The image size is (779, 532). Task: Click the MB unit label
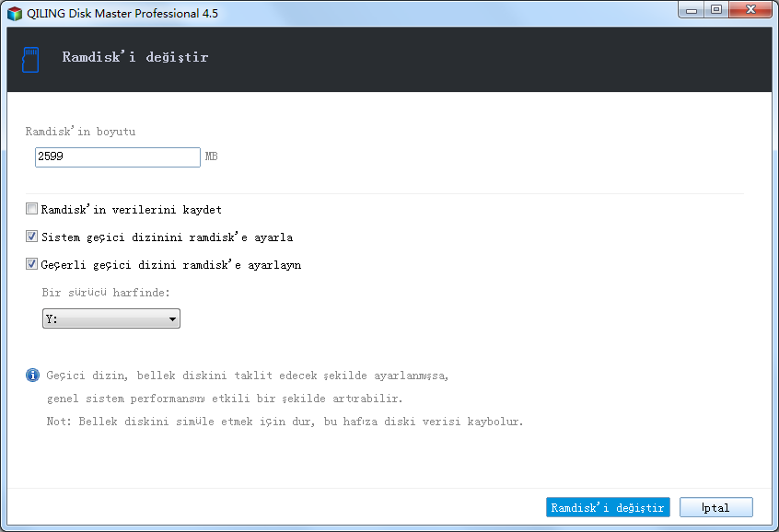tap(212, 156)
